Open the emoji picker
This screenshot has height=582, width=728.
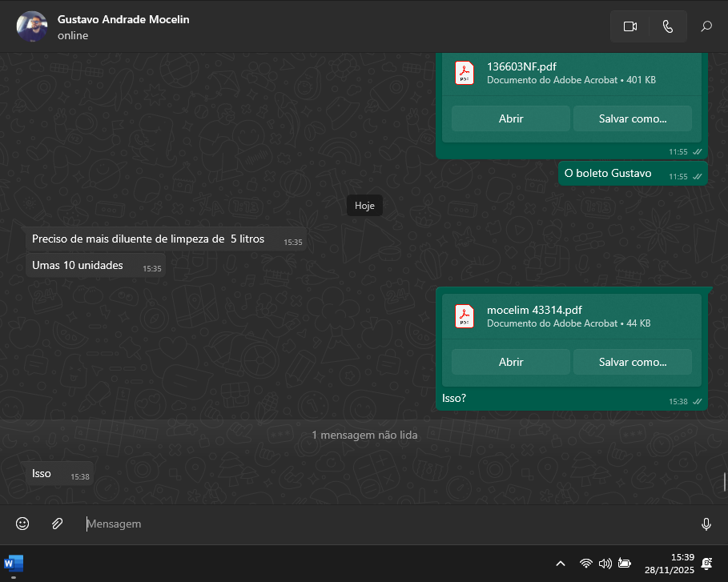click(22, 524)
